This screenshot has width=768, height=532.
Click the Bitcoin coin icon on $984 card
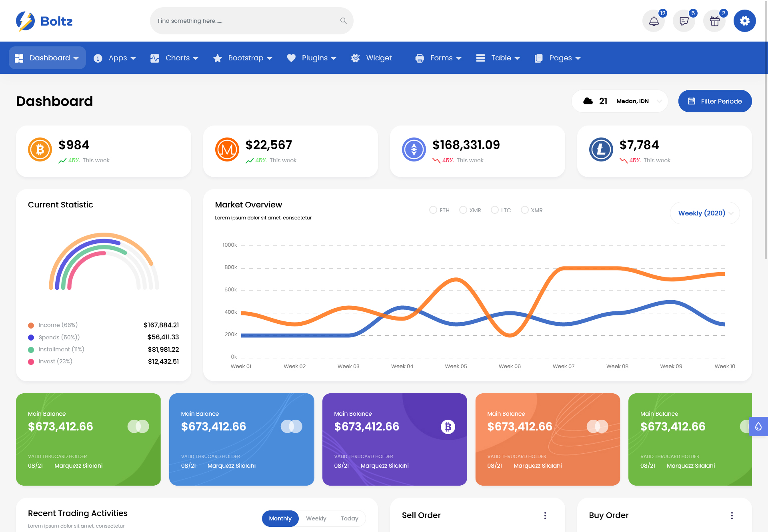click(40, 149)
